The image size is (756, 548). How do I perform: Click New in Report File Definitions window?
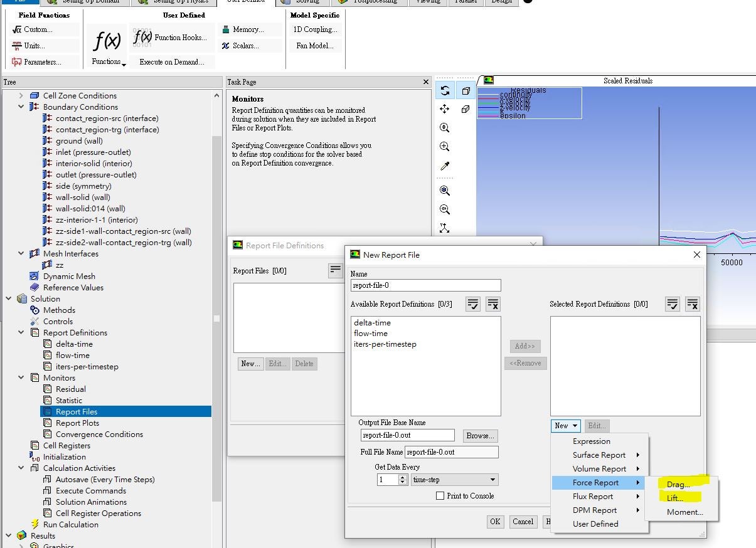point(250,364)
